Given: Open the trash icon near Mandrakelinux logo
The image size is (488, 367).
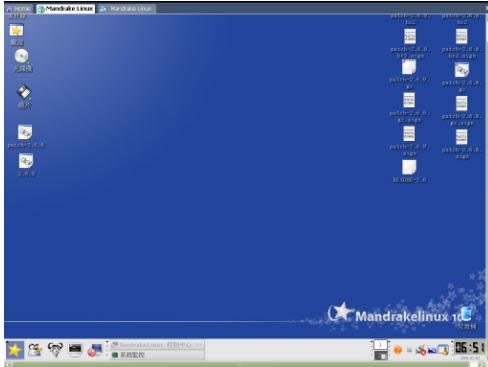Looking at the screenshot, I should (x=466, y=314).
